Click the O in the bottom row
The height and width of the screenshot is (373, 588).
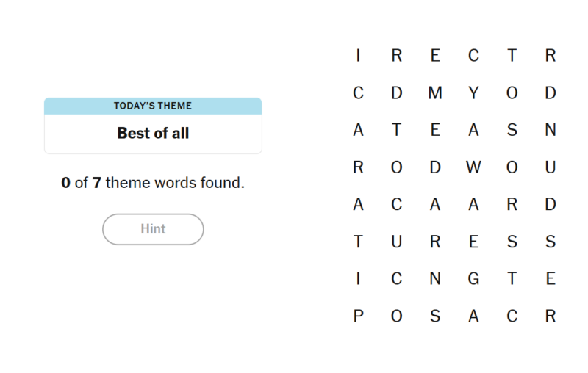coord(397,316)
